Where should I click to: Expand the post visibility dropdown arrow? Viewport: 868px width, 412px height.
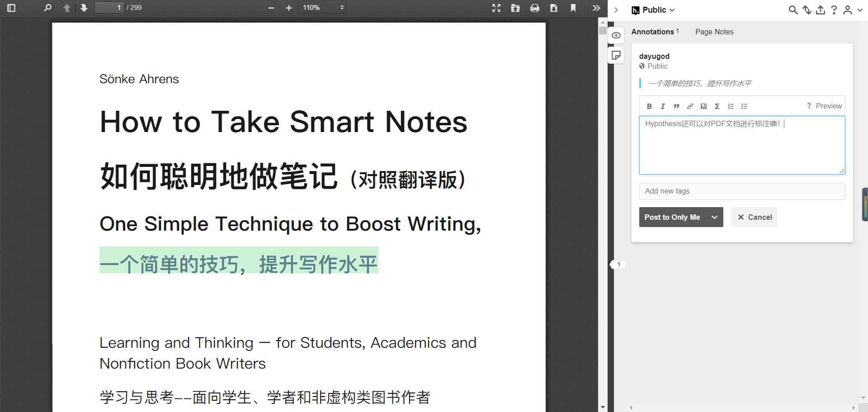[x=714, y=217]
